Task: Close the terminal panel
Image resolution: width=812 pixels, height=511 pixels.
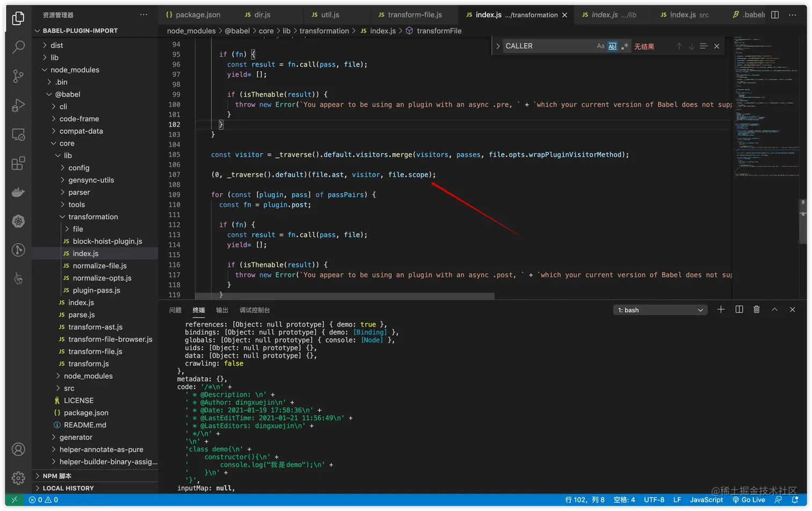Action: [x=792, y=310]
